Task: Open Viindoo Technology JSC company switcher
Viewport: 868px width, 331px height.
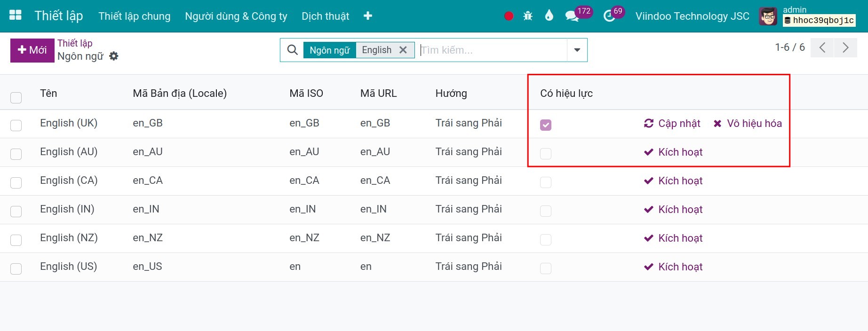Action: pyautogui.click(x=693, y=16)
